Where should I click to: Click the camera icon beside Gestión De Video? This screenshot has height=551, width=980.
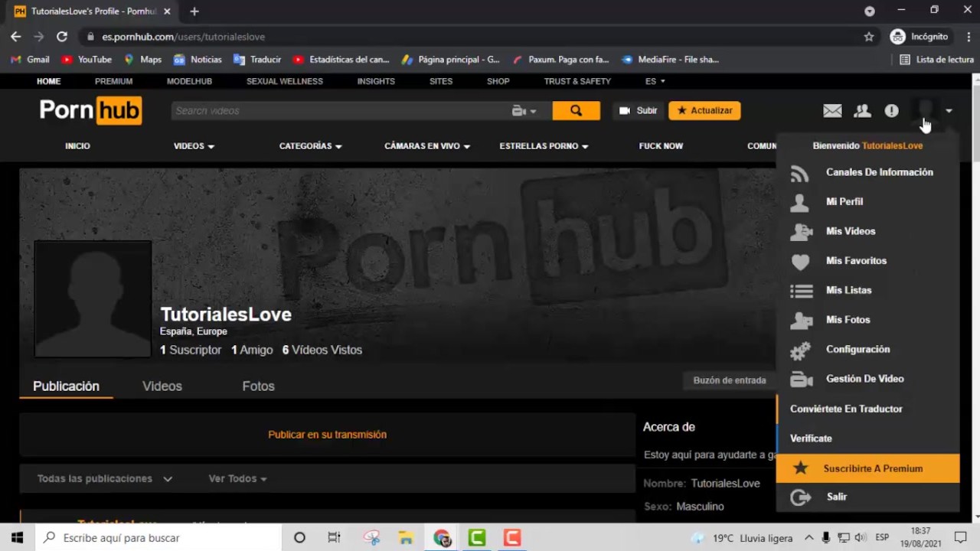pos(801,380)
